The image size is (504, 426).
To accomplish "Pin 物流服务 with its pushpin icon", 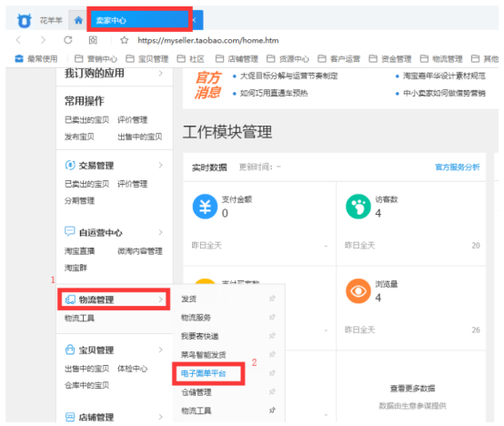I will pyautogui.click(x=272, y=318).
